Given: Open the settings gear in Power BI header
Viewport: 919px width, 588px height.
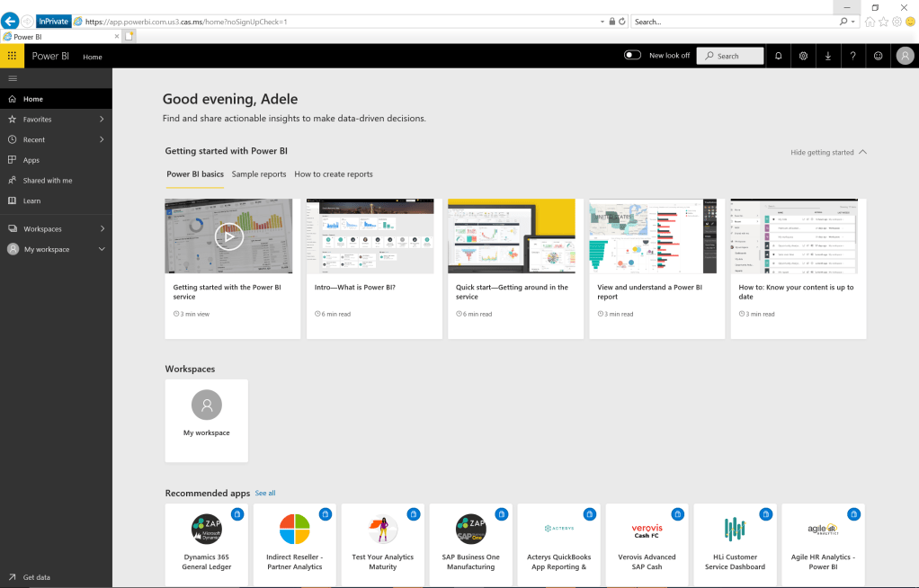Looking at the screenshot, I should [803, 56].
